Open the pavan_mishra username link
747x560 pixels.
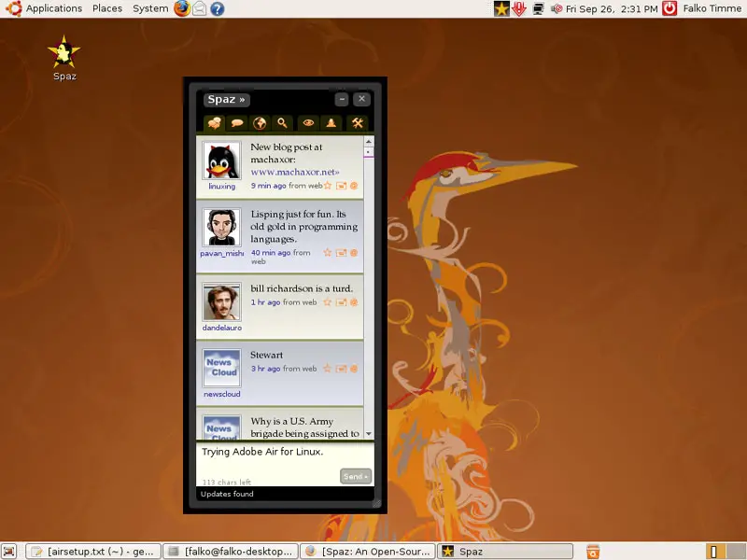click(x=222, y=253)
